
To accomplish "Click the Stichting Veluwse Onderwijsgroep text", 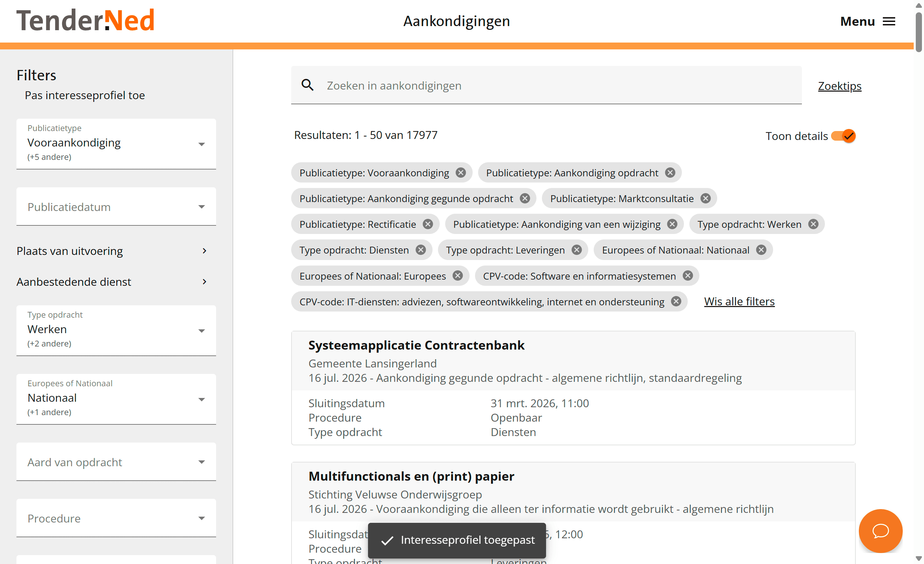I will pyautogui.click(x=395, y=495).
